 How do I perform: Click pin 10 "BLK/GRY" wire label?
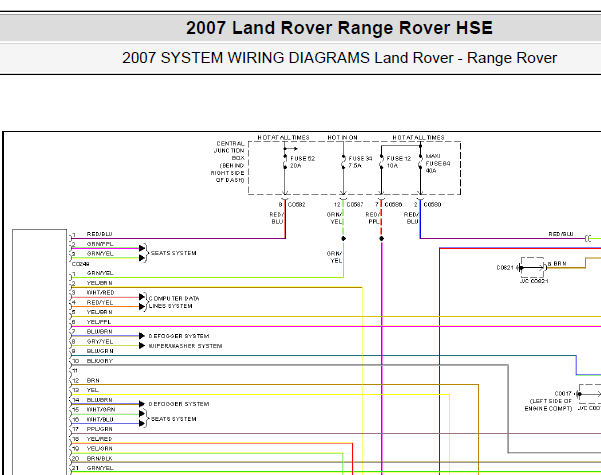coord(100,361)
